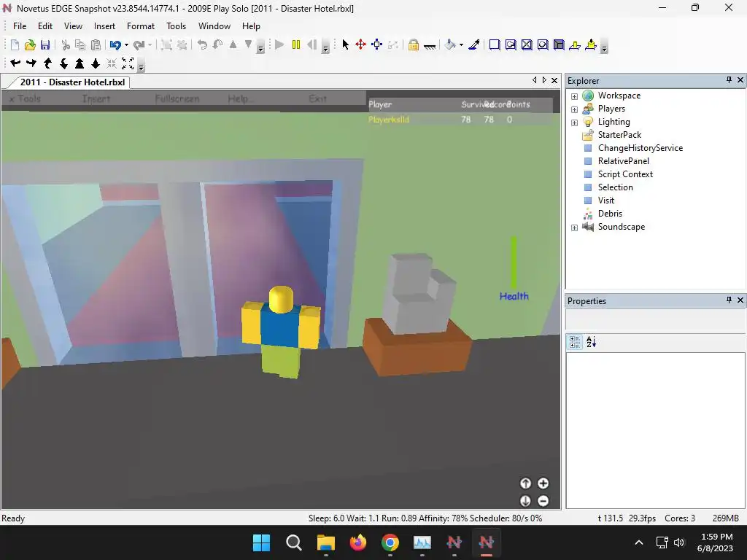Select the 2011 - Disaster Hotel.rbxl tab
Image resolution: width=747 pixels, height=560 pixels.
72,82
